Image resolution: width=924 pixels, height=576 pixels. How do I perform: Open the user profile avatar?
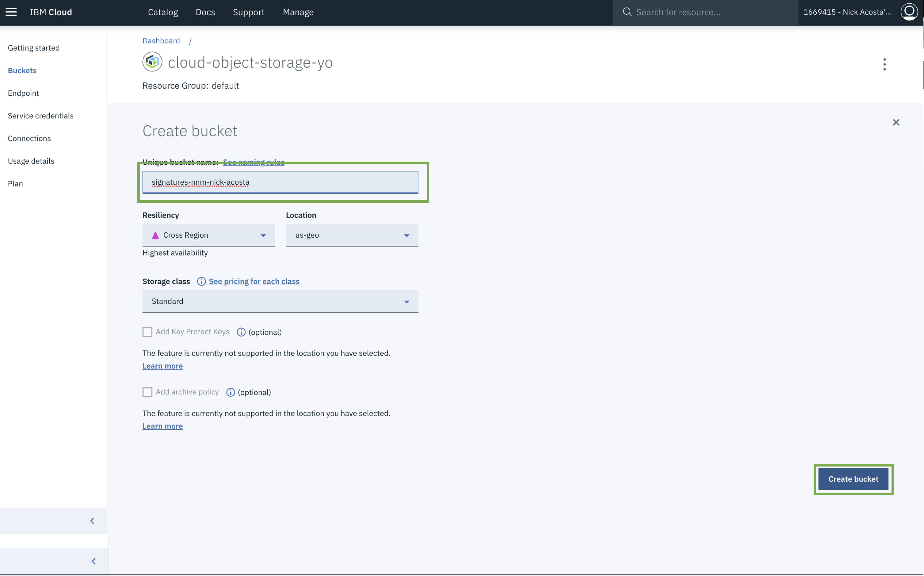coord(909,12)
